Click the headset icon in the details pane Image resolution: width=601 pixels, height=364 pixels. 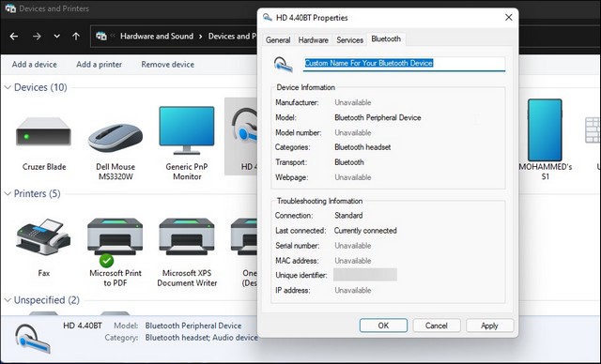[33, 339]
